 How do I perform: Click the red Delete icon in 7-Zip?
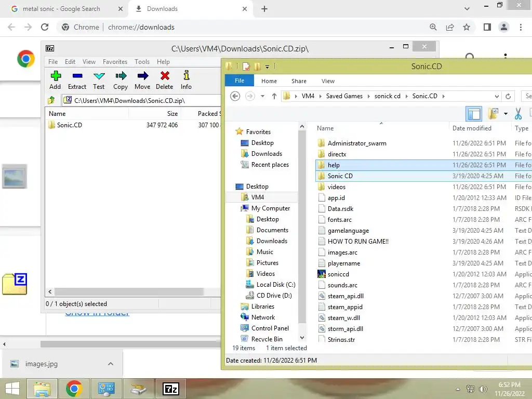click(x=165, y=80)
